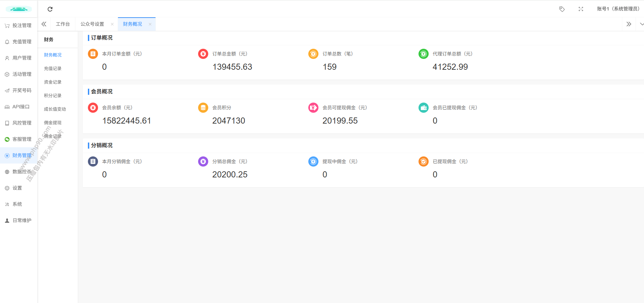Viewport: 644px width, 303px height.
Task: Click the refresh icon in top bar
Action: [x=50, y=9]
